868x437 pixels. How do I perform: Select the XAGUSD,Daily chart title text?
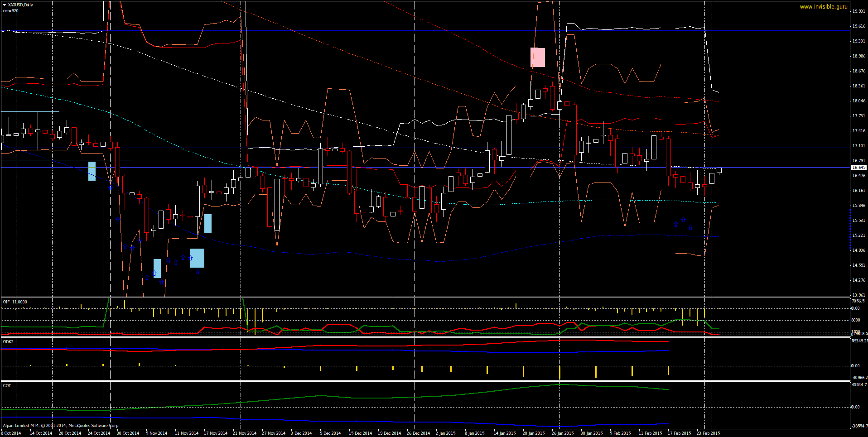pos(20,5)
